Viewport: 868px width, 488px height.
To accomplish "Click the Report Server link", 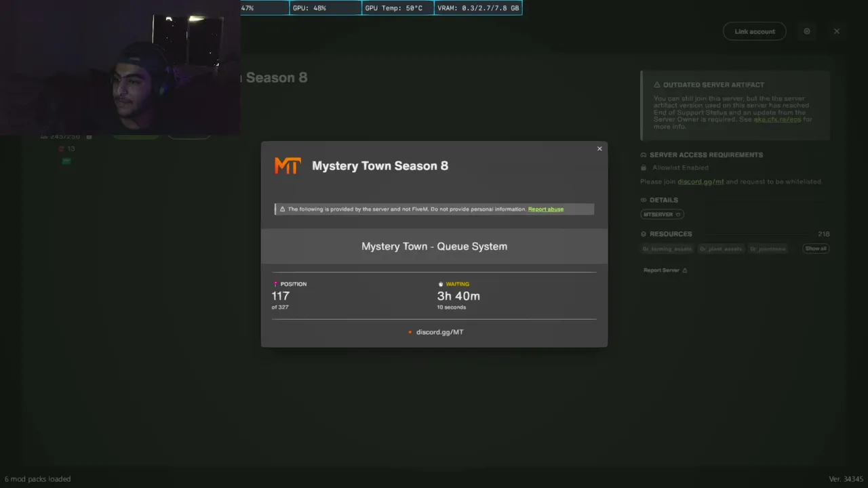I will 665,270.
